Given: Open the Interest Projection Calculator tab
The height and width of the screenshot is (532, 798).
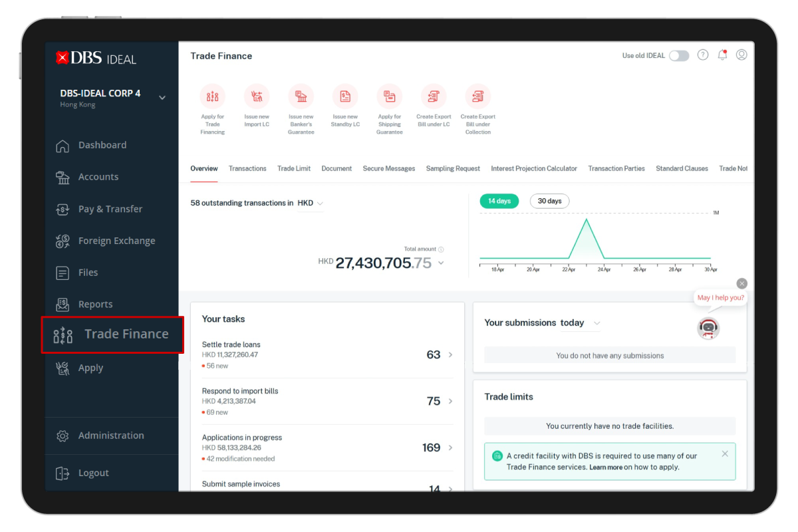Looking at the screenshot, I should click(x=534, y=168).
